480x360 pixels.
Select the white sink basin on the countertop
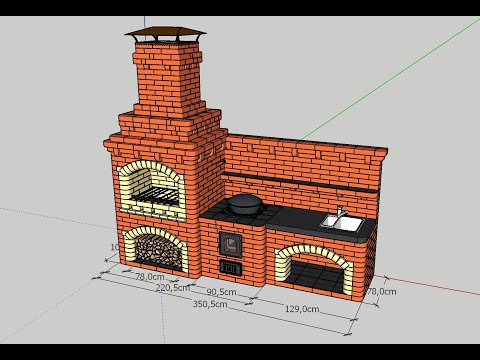[342, 223]
